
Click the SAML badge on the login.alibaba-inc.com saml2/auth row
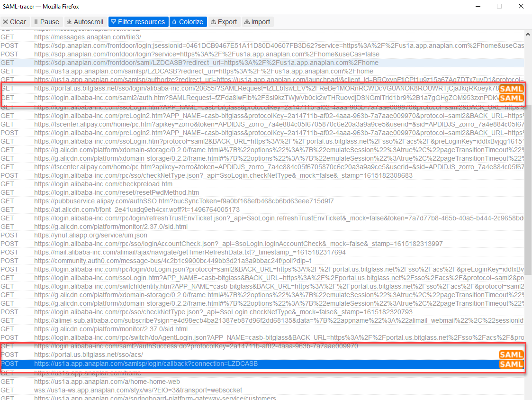(x=511, y=99)
